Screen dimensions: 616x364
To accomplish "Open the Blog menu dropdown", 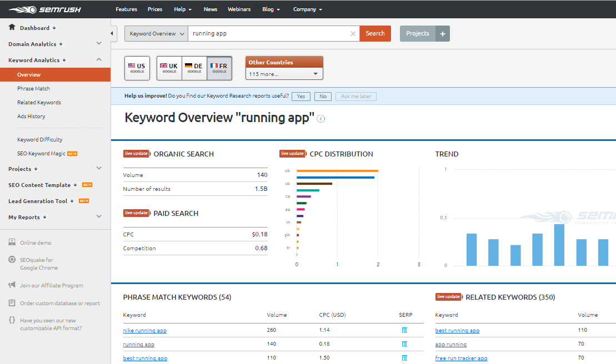I will 271,9.
